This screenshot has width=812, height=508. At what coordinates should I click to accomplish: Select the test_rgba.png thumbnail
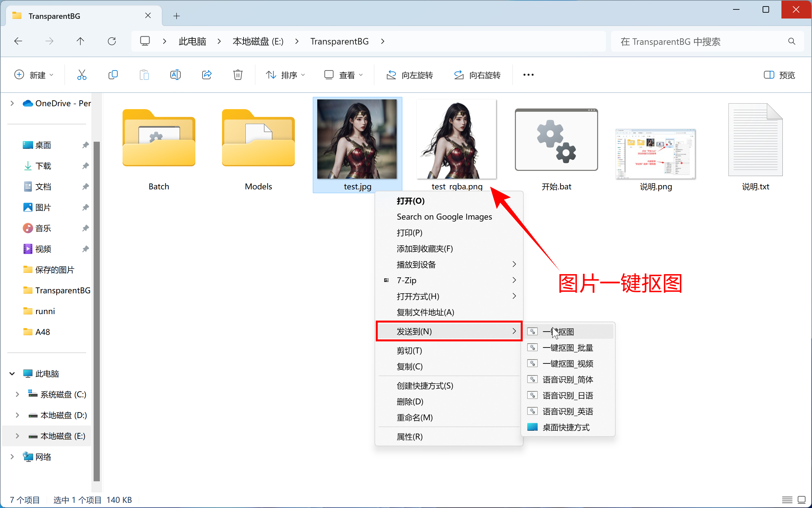click(457, 139)
